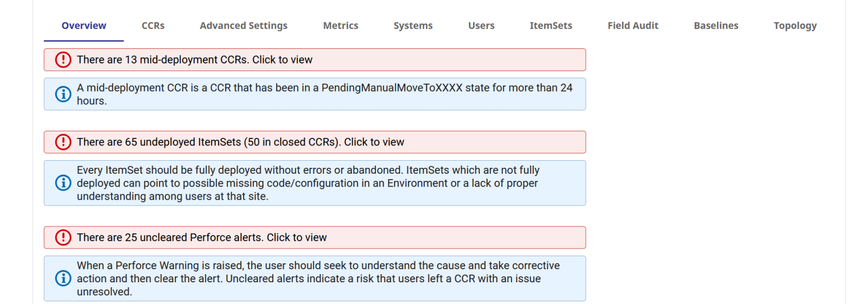Screen dimensions: 868x304
Task: Click the ItemSet deployment explanation info icon
Action: [x=63, y=183]
